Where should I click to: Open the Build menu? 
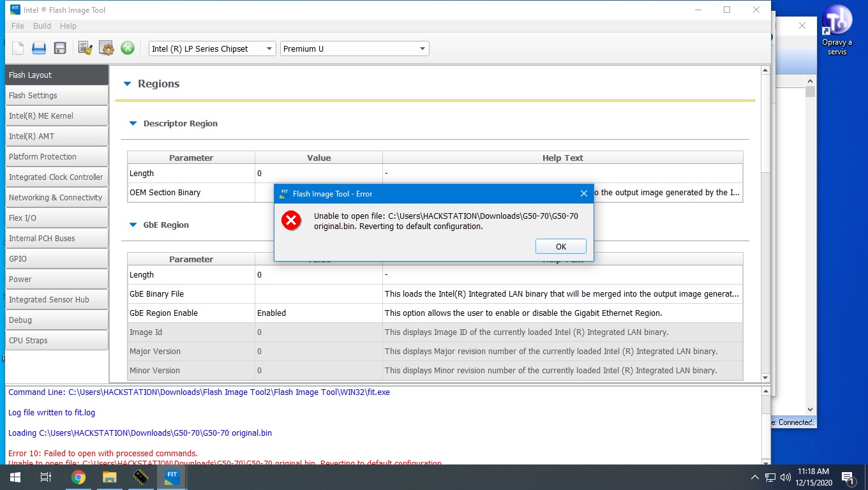click(x=42, y=26)
